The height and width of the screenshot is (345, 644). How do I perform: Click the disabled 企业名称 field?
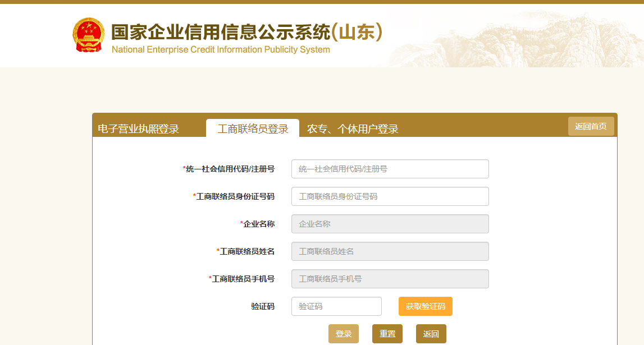point(390,224)
